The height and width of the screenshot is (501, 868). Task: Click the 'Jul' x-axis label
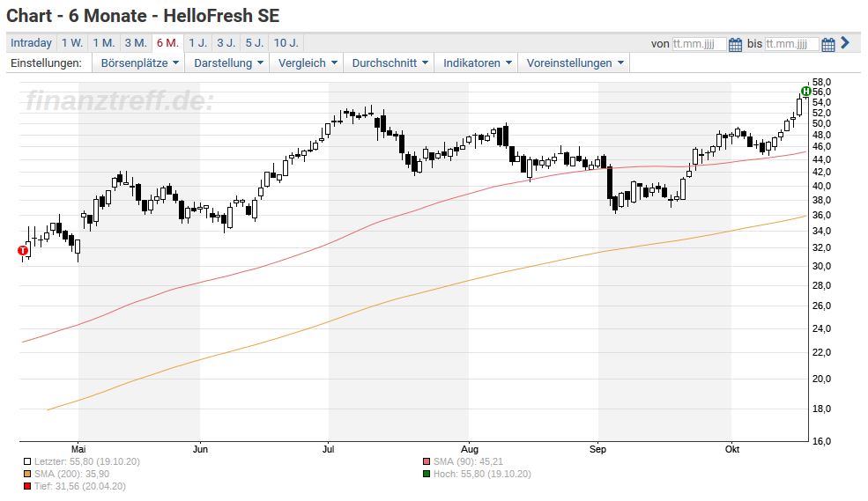coord(329,449)
